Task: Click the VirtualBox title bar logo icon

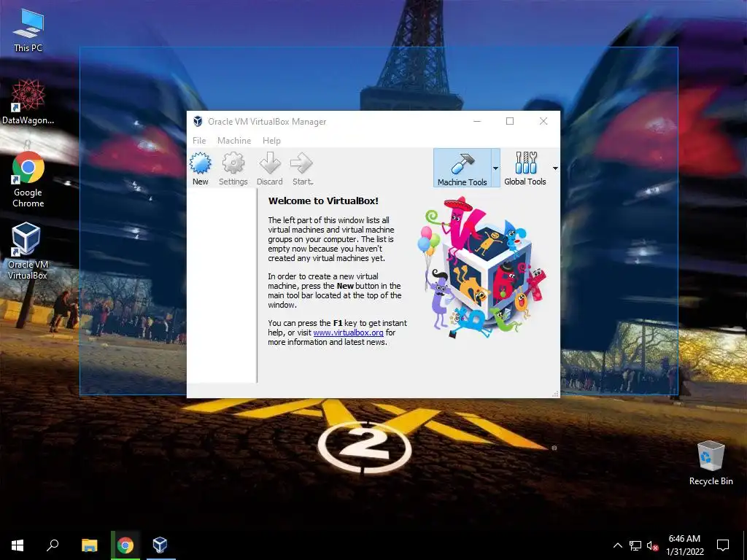Action: [198, 122]
